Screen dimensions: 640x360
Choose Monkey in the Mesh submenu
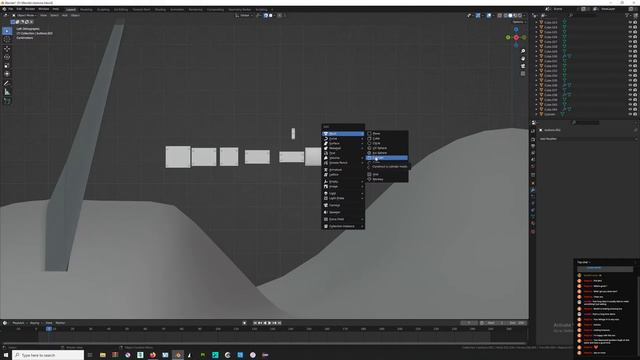(387, 179)
